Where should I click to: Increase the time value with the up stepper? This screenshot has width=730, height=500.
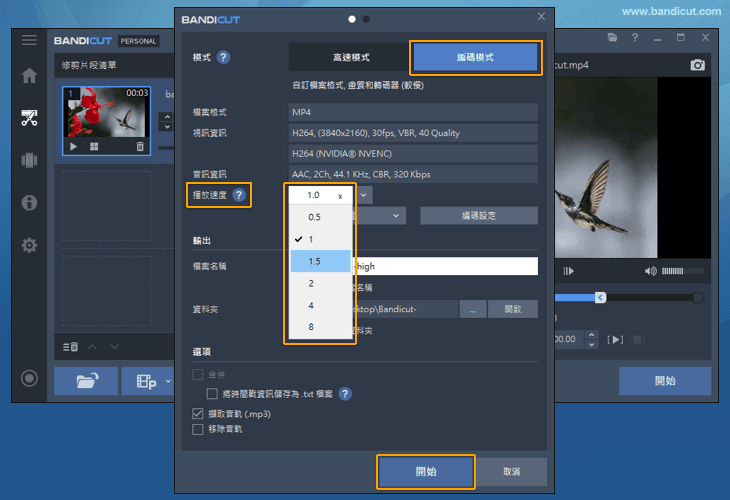[591, 334]
